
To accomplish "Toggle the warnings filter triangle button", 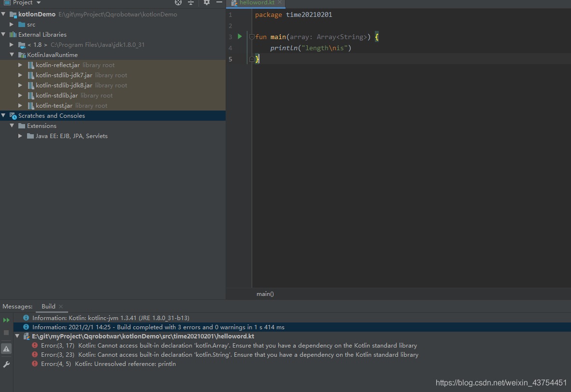I will coord(6,349).
